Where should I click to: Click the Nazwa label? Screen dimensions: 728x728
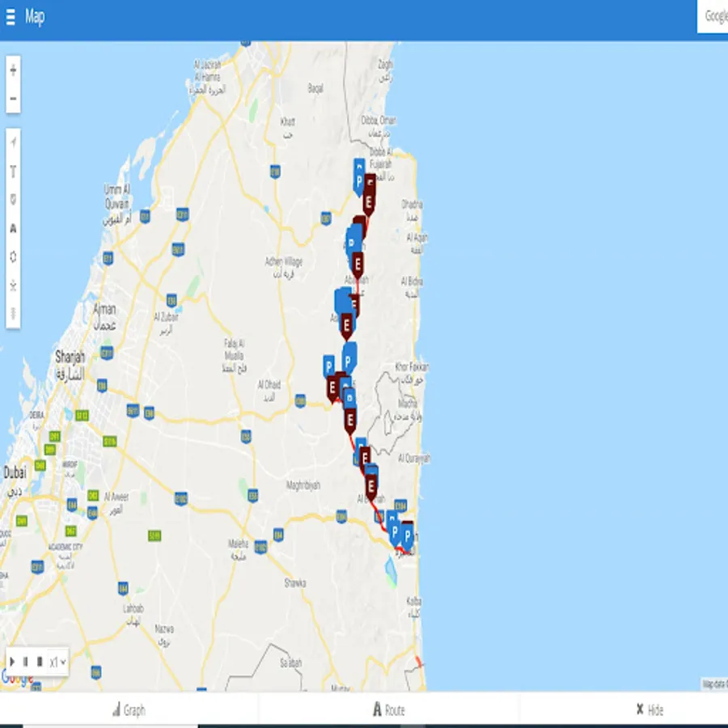(x=164, y=635)
